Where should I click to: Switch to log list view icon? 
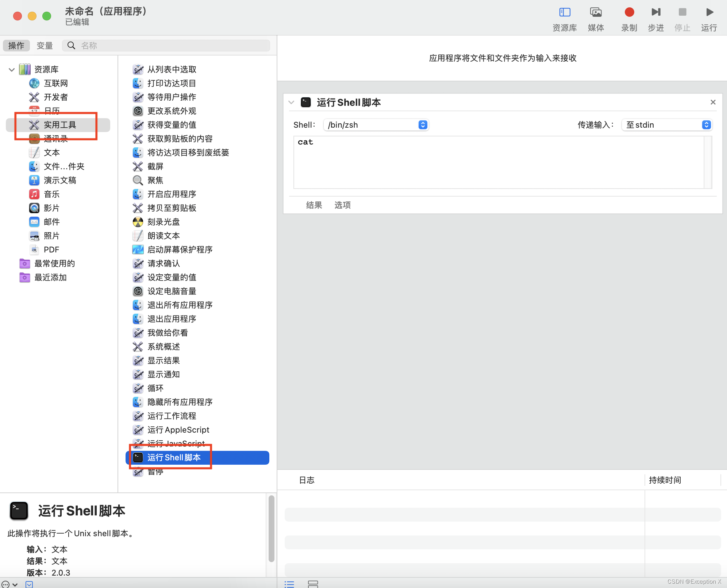289,584
